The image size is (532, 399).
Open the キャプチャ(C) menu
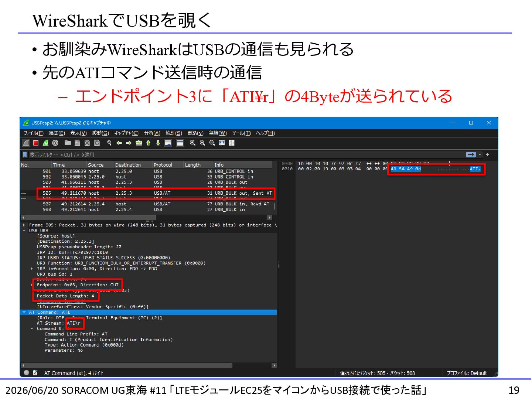pos(126,133)
